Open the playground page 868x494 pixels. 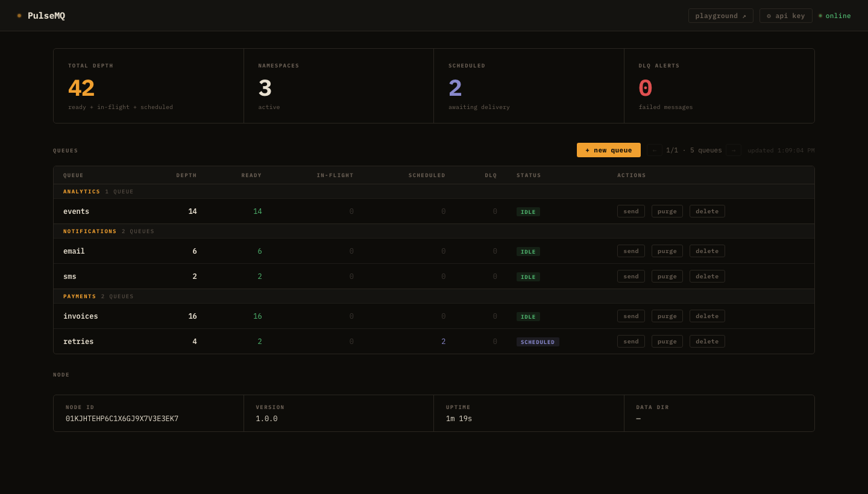pos(721,16)
